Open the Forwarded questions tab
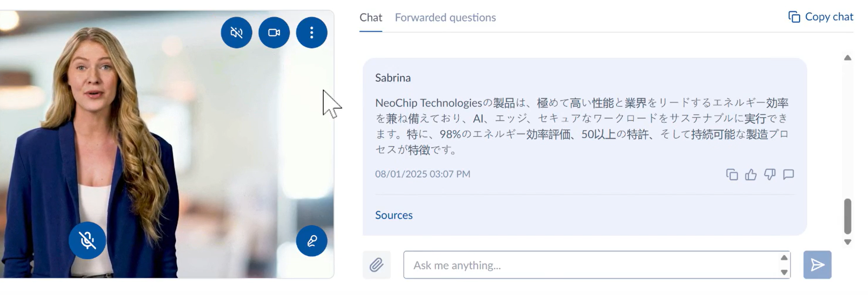This screenshot has height=295, width=868. [445, 18]
